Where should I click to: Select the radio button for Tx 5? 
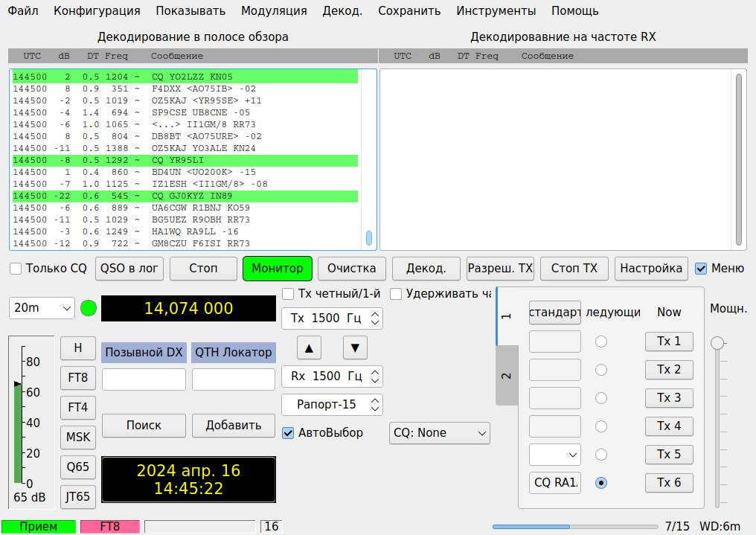[600, 455]
